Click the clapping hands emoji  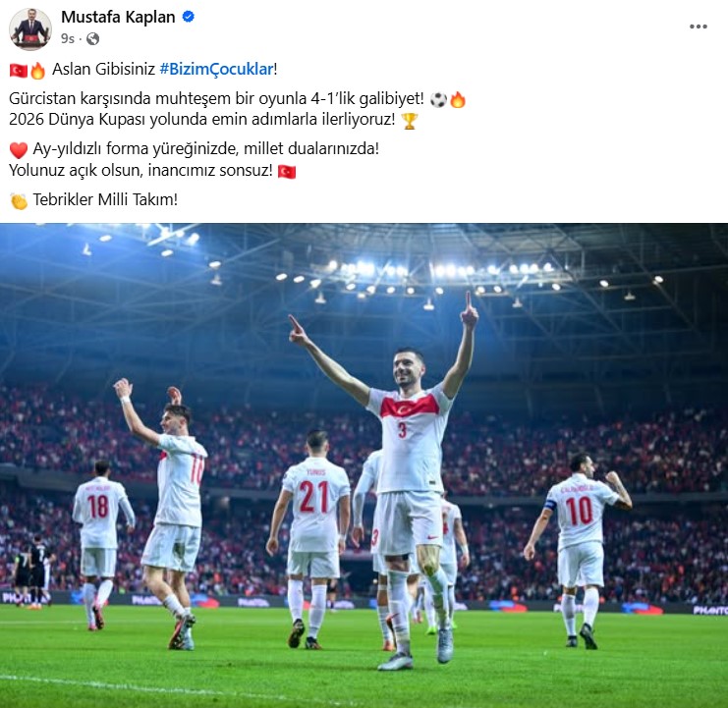[x=19, y=201]
